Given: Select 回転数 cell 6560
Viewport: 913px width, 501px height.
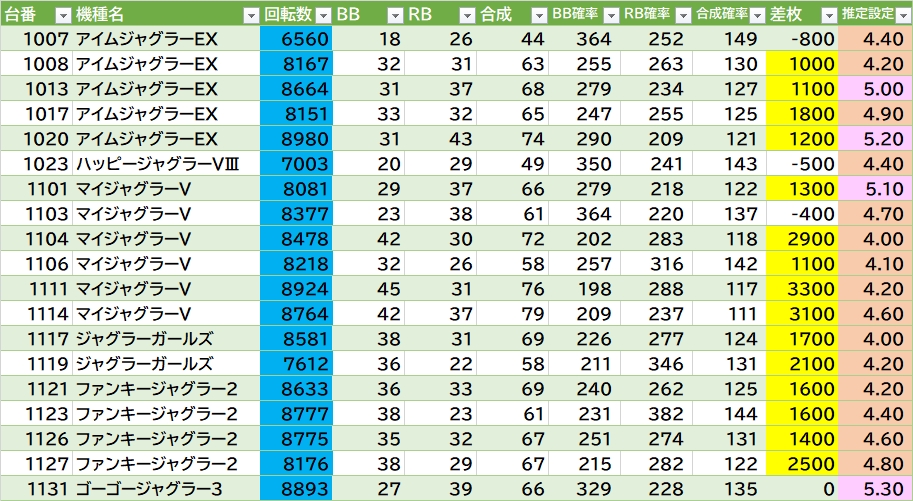Looking at the screenshot, I should click(296, 39).
